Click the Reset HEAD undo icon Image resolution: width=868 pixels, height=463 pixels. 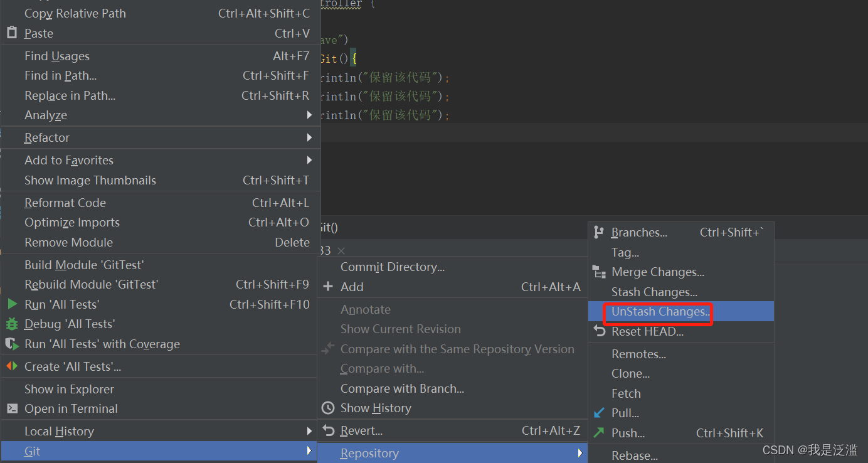[599, 331]
